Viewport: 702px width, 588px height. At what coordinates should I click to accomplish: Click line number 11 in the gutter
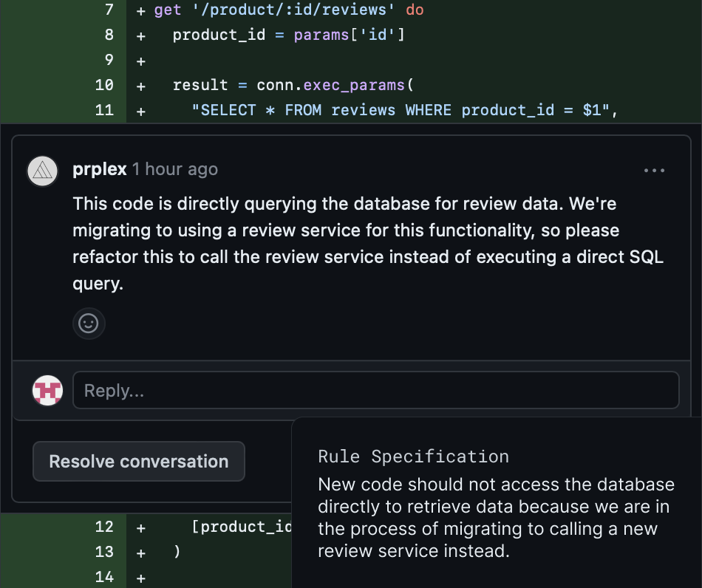point(104,110)
